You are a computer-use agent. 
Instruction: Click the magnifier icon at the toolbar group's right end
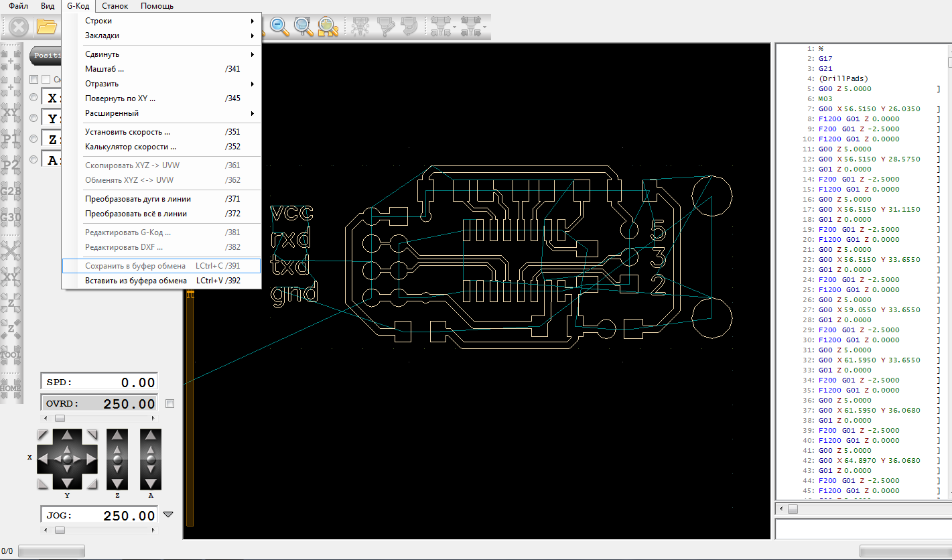[x=328, y=26]
